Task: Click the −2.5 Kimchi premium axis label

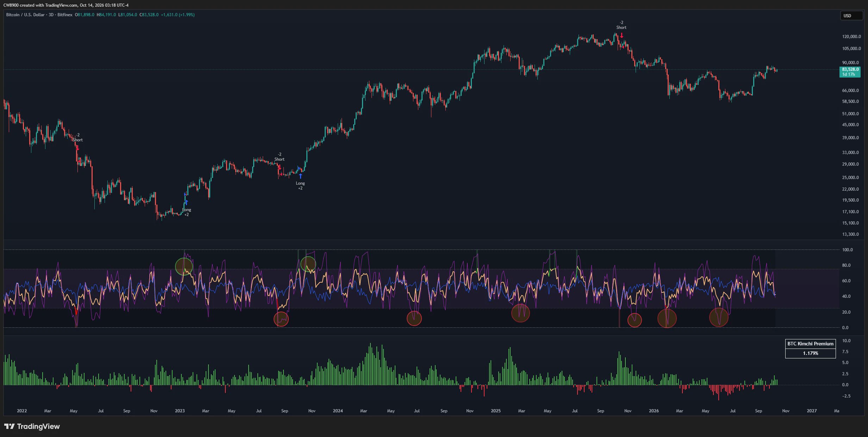Action: pos(846,396)
